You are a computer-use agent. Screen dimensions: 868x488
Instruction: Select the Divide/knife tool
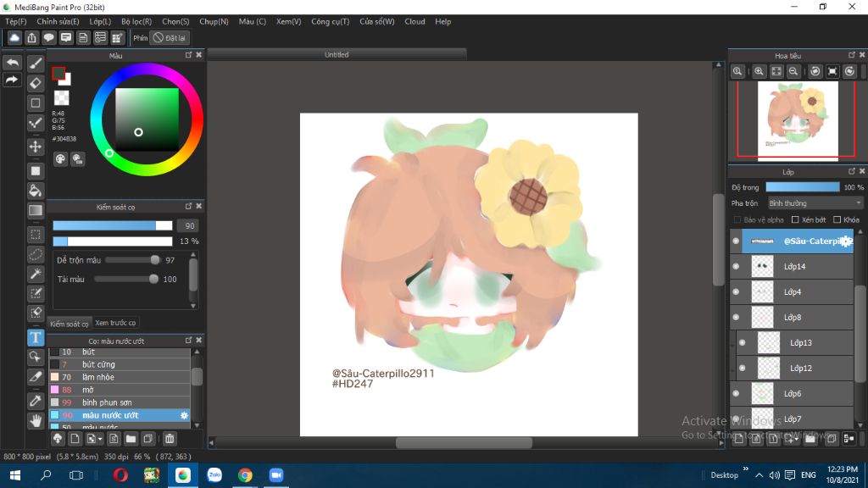coord(36,377)
